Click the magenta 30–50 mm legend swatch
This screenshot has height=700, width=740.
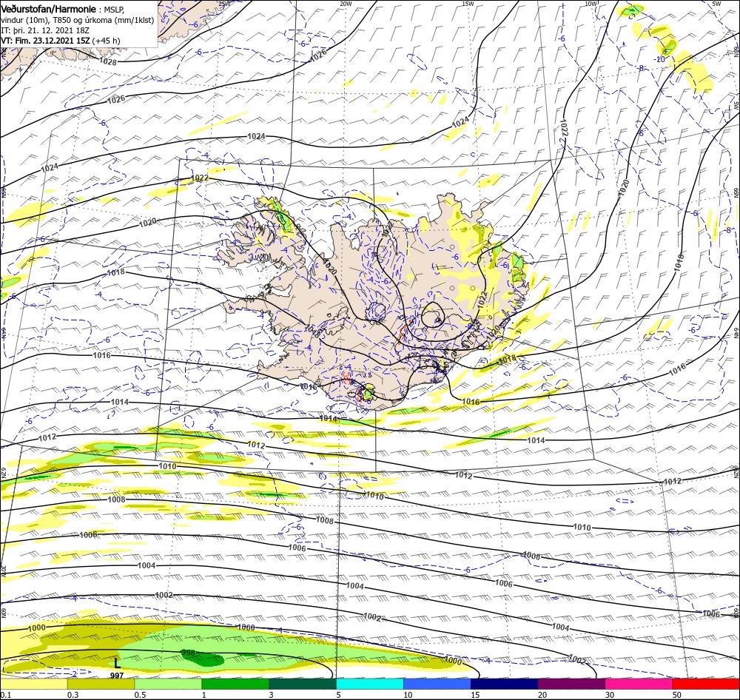(x=639, y=684)
